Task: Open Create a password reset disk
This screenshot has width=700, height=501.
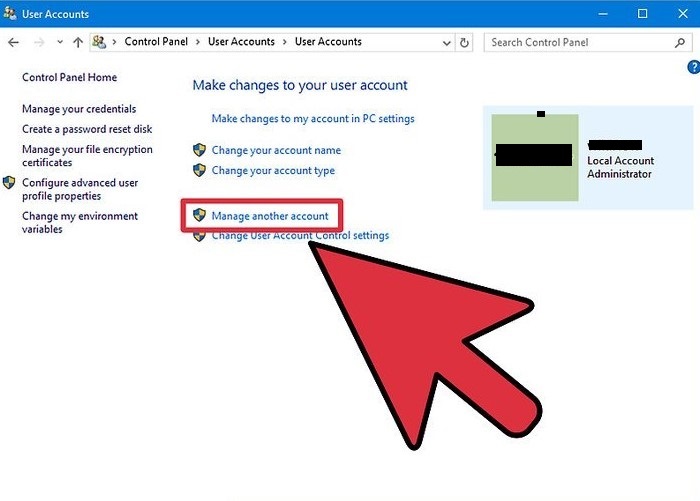Action: [x=87, y=129]
